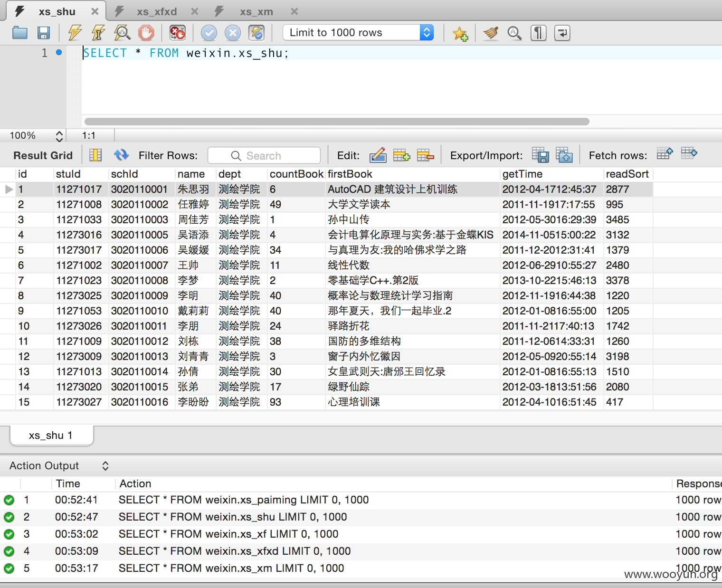Select xs_xfxd LIMIT query log entry
Viewport: 722px width, 588px height.
point(235,551)
